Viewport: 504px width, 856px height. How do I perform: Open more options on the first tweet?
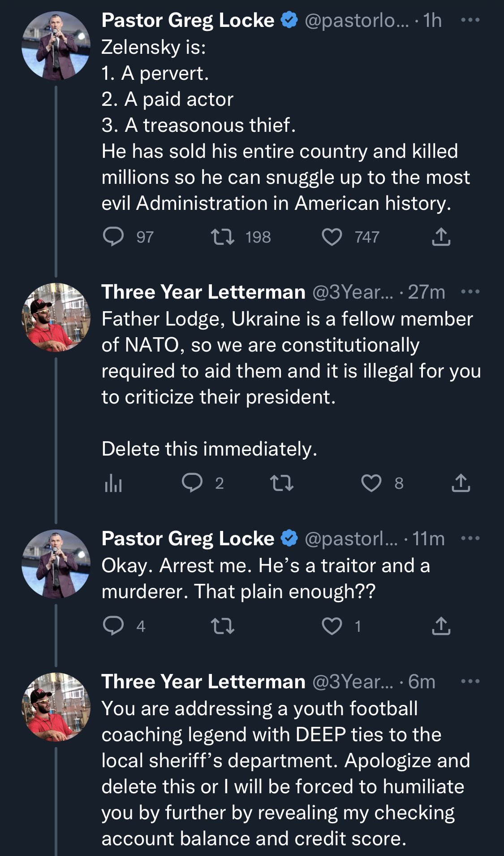coord(470,20)
